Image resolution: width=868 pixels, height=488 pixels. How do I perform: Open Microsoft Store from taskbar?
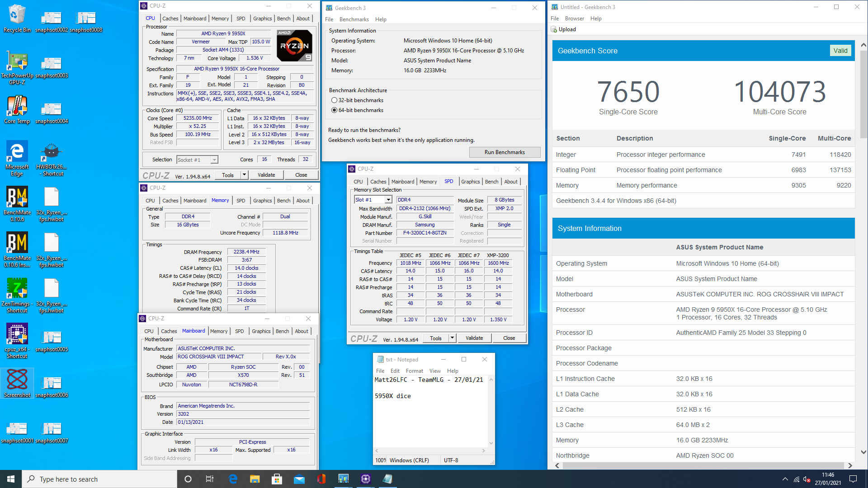pos(277,479)
